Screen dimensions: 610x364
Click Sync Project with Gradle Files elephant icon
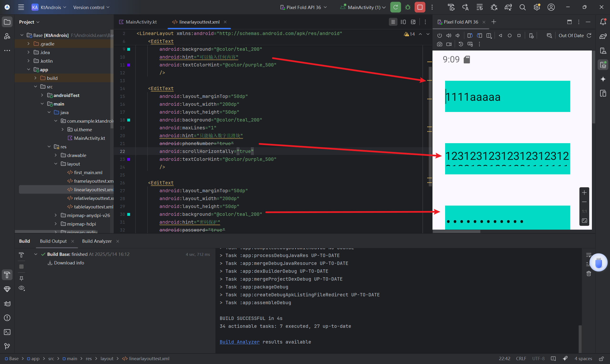[x=508, y=7]
